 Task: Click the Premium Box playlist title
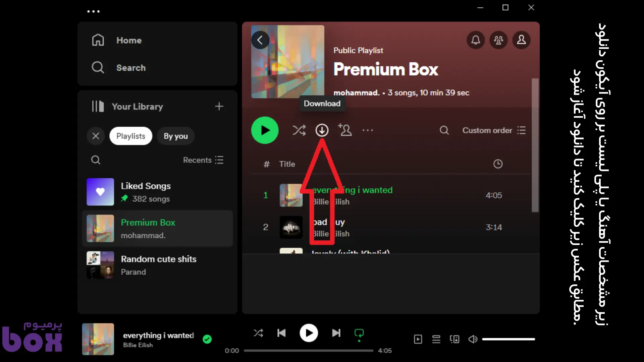[386, 69]
